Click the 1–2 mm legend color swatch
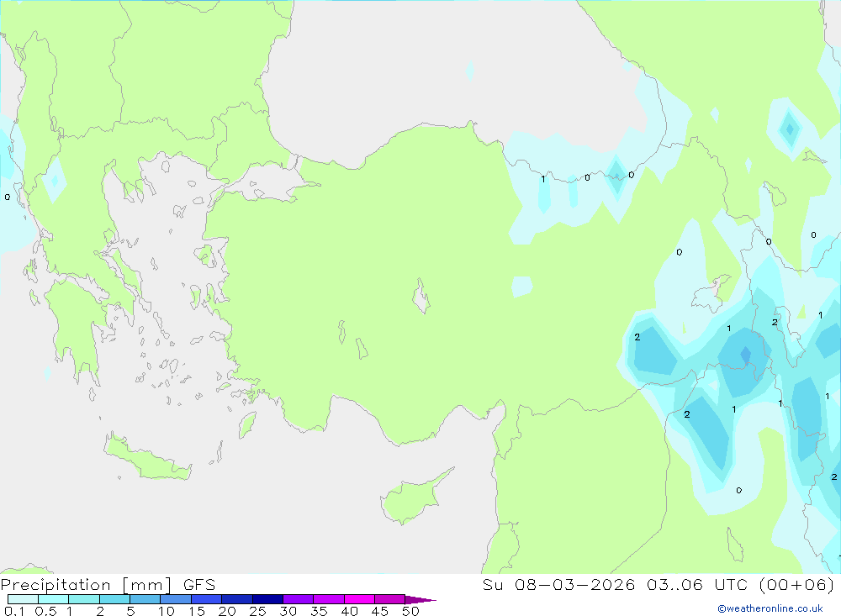 (84, 599)
